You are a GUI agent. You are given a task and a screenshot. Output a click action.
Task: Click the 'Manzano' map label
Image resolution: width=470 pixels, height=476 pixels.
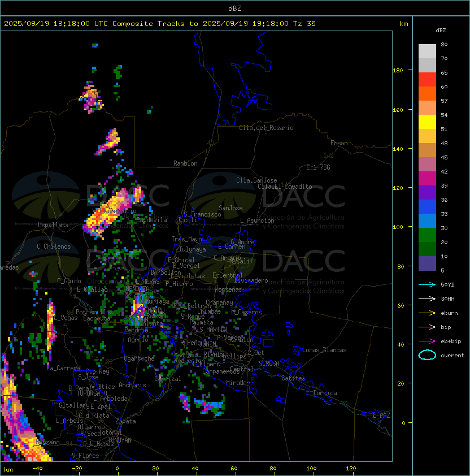coord(47,442)
